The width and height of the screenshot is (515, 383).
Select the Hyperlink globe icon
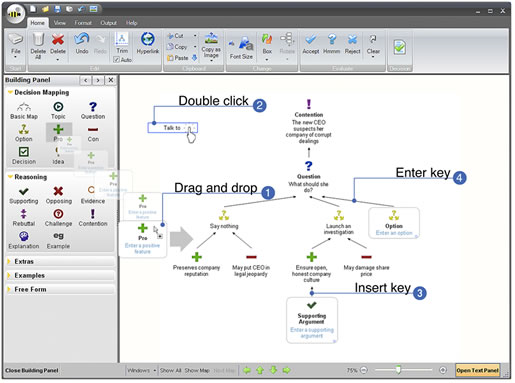147,39
